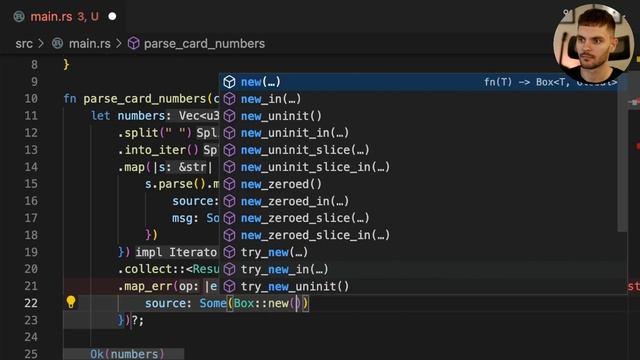Select new_uninit_slice_in(…) suggestion
Image resolution: width=640 pixels, height=360 pixels.
tap(420, 167)
